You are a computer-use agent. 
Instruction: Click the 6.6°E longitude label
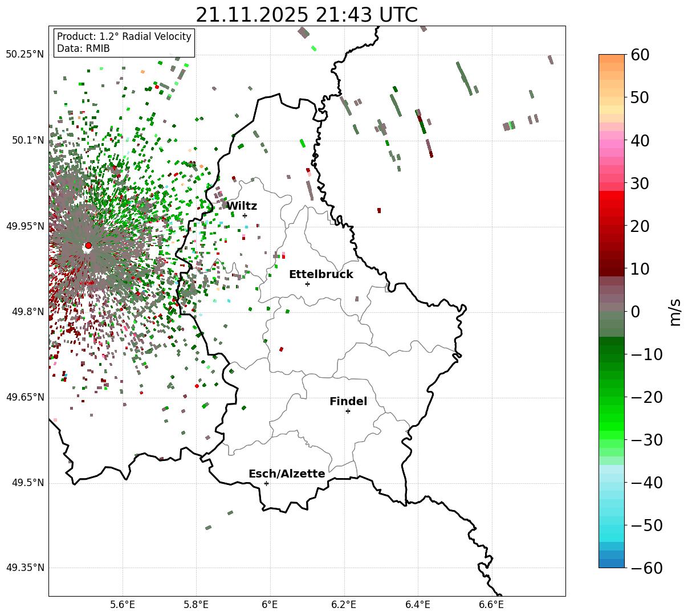pyautogui.click(x=491, y=605)
